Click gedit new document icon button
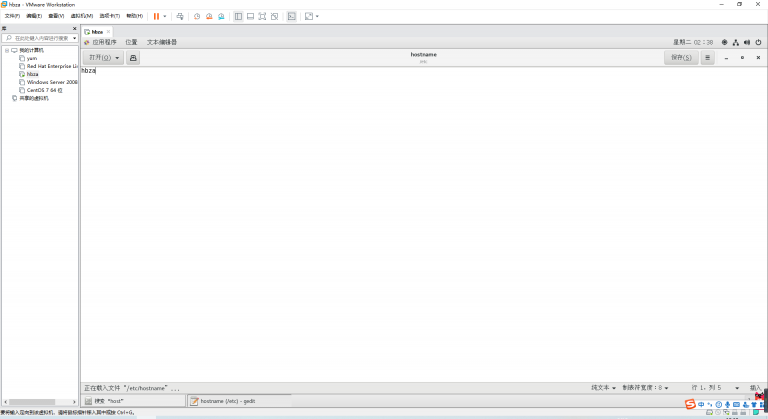The width and height of the screenshot is (768, 419). [133, 57]
